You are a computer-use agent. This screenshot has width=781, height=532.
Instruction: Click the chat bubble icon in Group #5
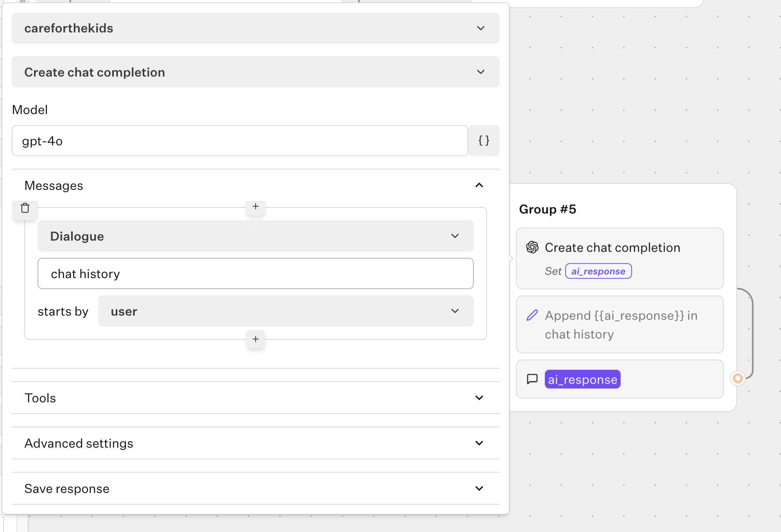tap(532, 379)
